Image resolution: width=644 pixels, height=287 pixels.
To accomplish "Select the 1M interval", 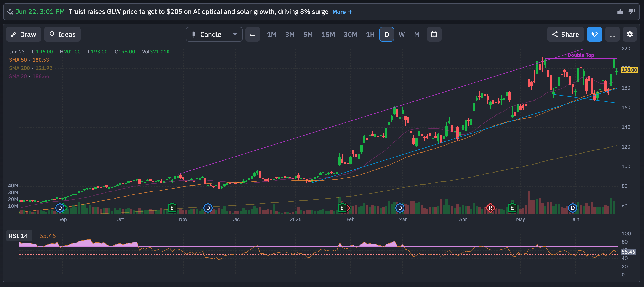I will coord(271,34).
